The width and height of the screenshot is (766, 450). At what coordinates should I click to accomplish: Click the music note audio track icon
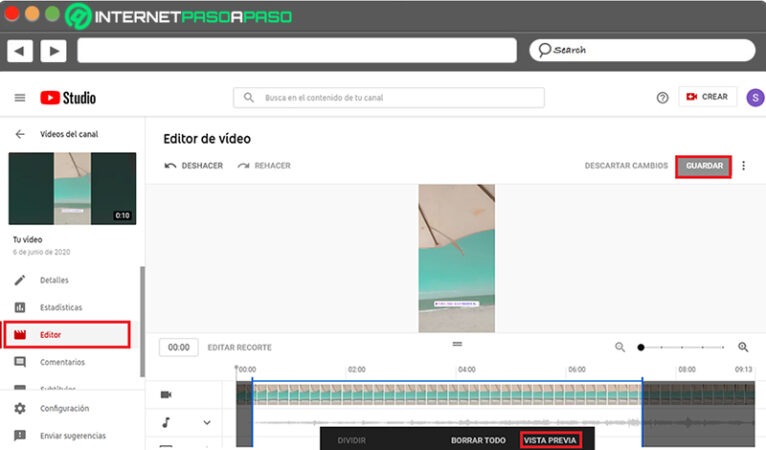pos(166,422)
